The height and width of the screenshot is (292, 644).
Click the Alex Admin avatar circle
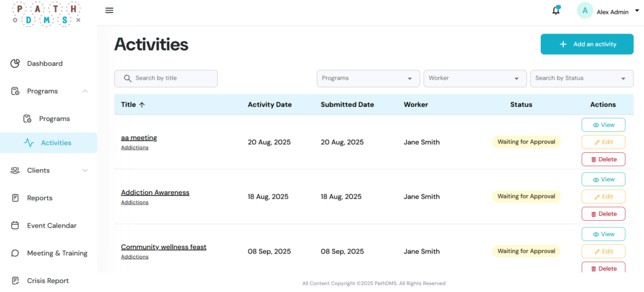585,11
